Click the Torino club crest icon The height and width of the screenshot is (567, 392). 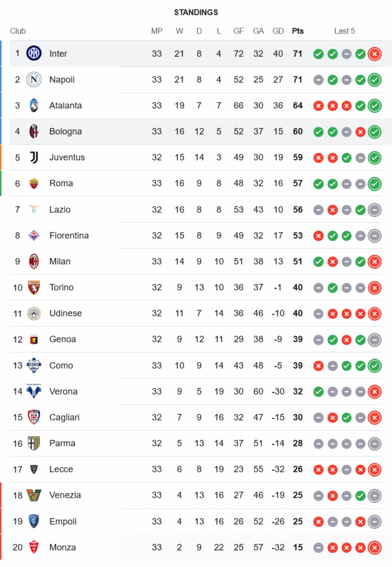34,287
